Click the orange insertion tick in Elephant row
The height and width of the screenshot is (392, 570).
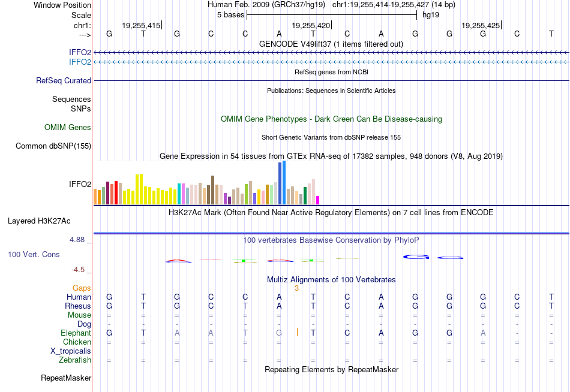pos(297,332)
